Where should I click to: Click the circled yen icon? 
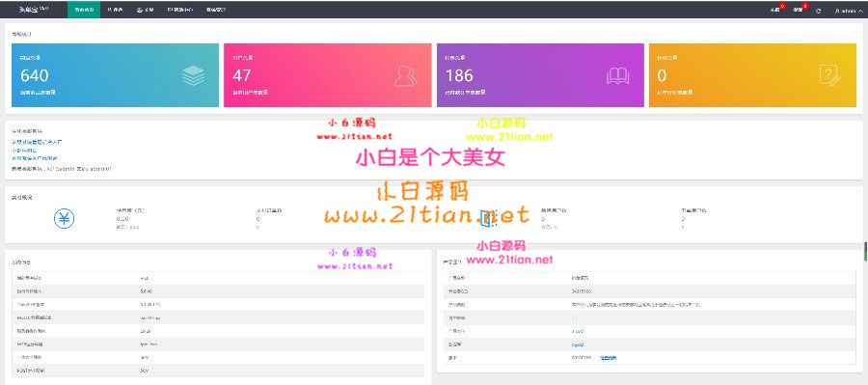pos(65,219)
